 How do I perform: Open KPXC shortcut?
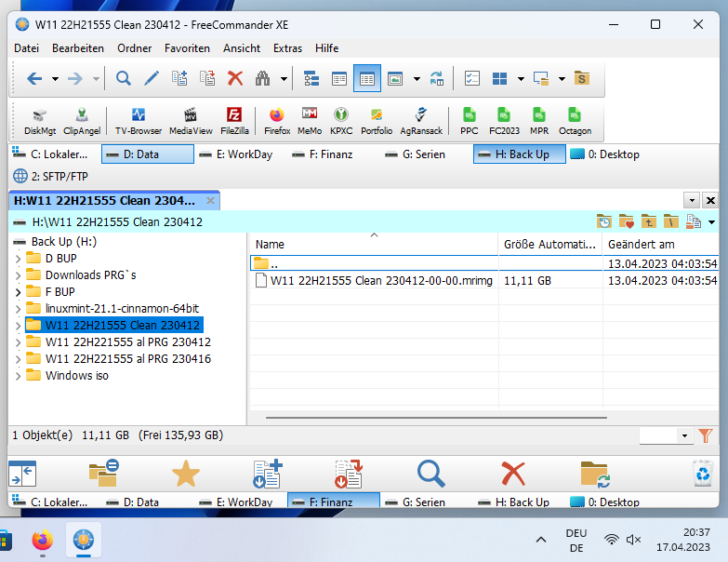tap(341, 121)
